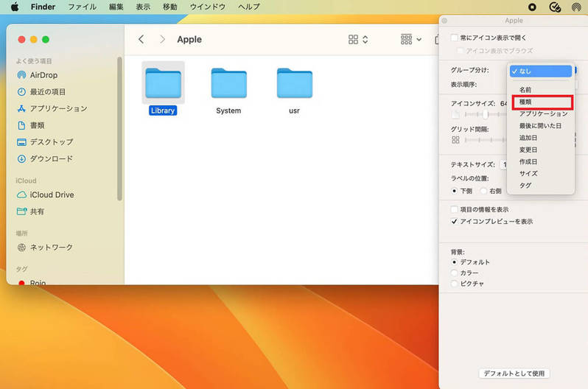
Task: Open the group-by toolbar dropdown arrow
Action: coord(419,39)
